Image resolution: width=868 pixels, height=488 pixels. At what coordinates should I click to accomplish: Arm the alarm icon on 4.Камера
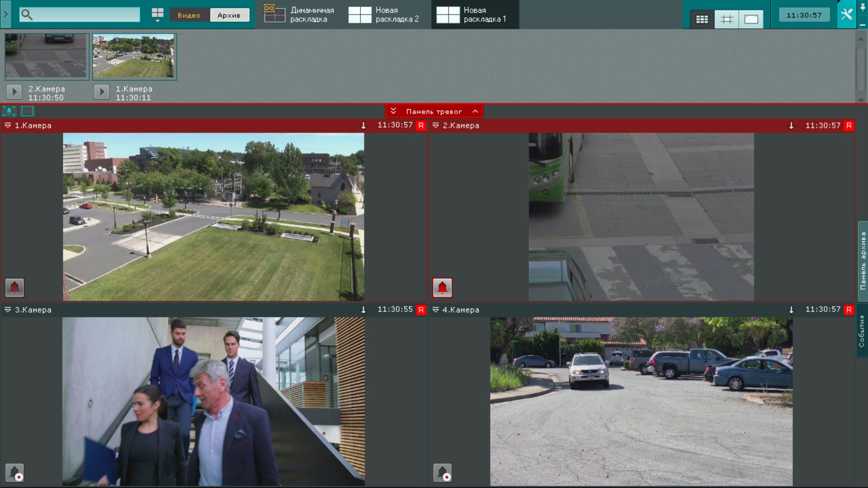coord(442,473)
